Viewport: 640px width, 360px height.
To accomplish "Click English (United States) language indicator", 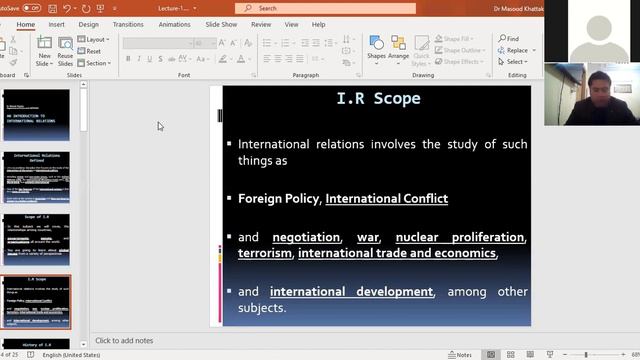I will (x=71, y=355).
